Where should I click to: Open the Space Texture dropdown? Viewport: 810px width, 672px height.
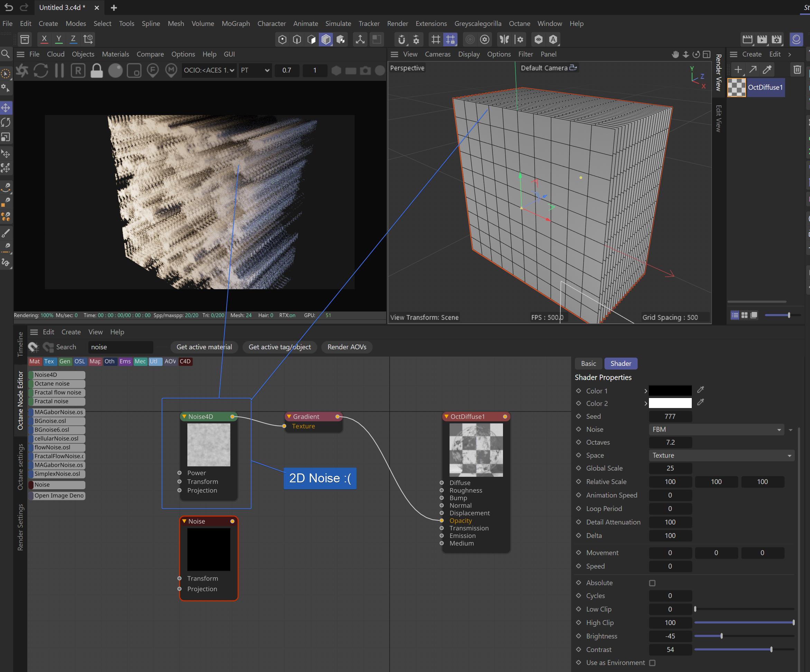click(720, 455)
